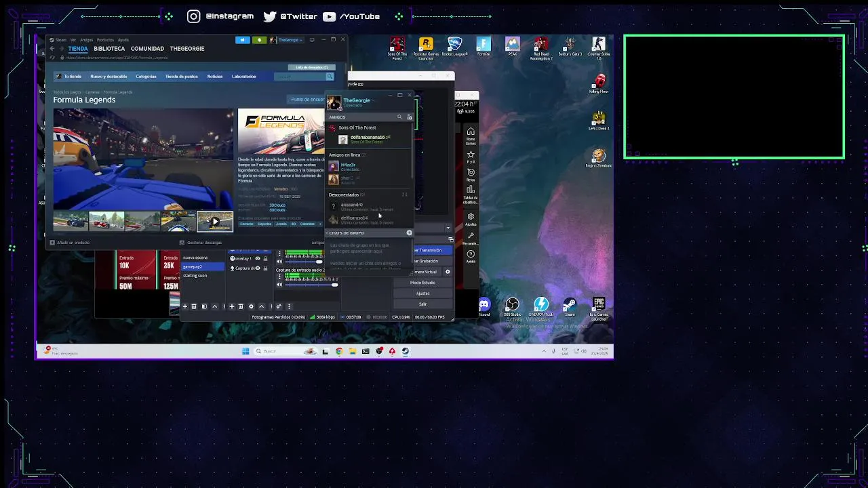Screen dimensions: 868x488
Task: Open Sons Of The Forest desktop shortcut
Action: pos(397,49)
